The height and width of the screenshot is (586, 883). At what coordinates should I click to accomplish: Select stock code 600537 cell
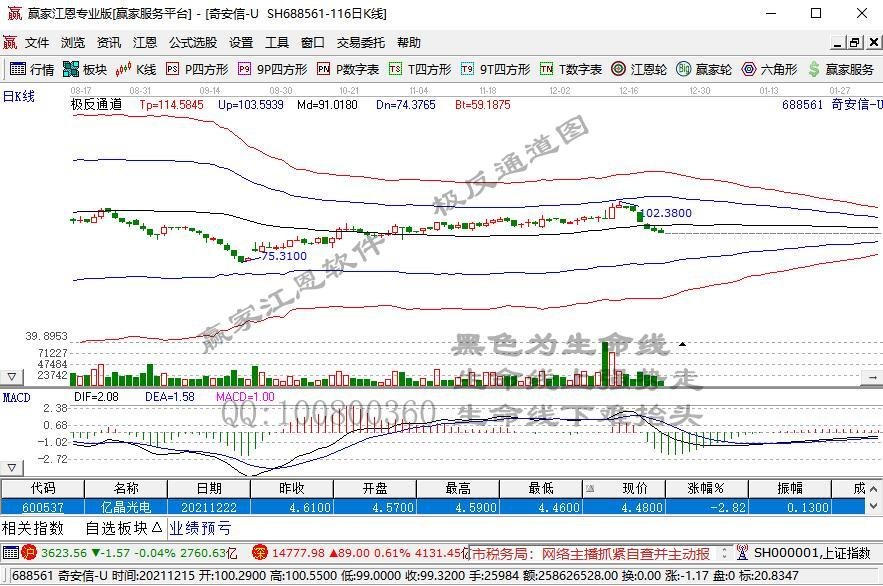[43, 507]
